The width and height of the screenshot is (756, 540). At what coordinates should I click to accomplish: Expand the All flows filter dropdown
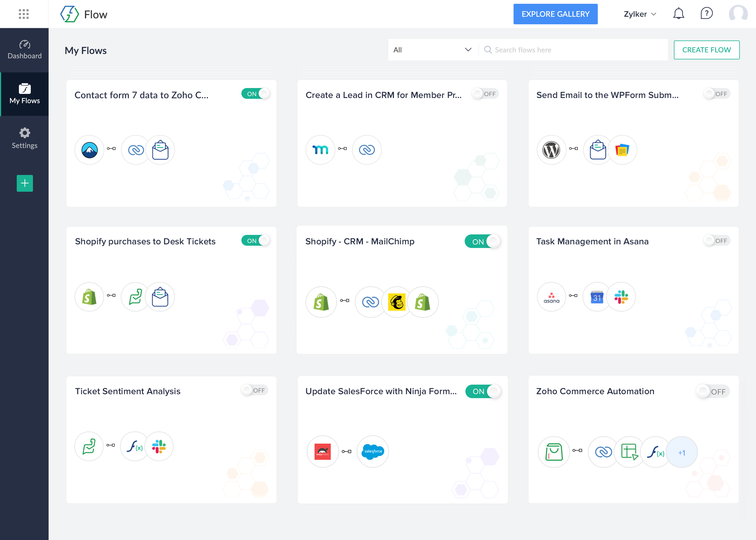[433, 50]
